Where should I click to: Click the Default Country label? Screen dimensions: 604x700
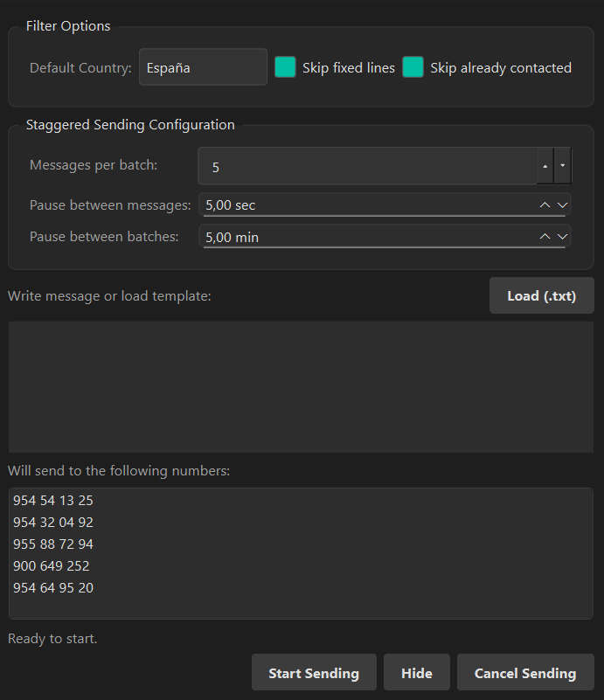(80, 68)
